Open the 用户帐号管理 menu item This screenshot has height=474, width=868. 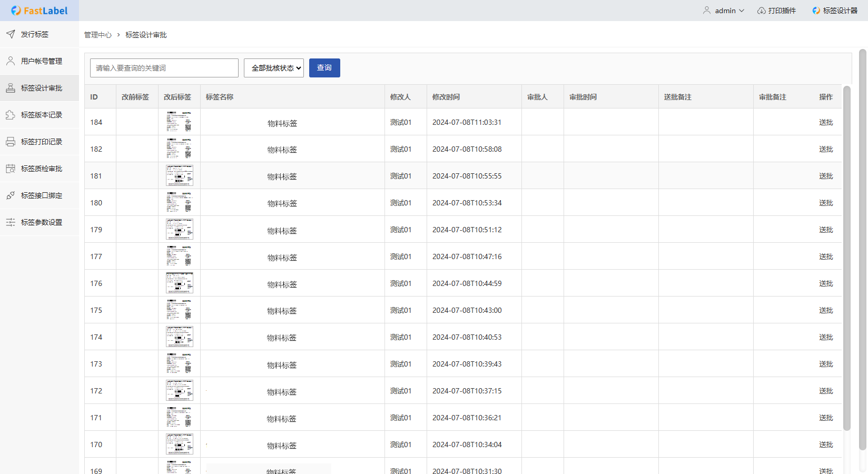40,61
